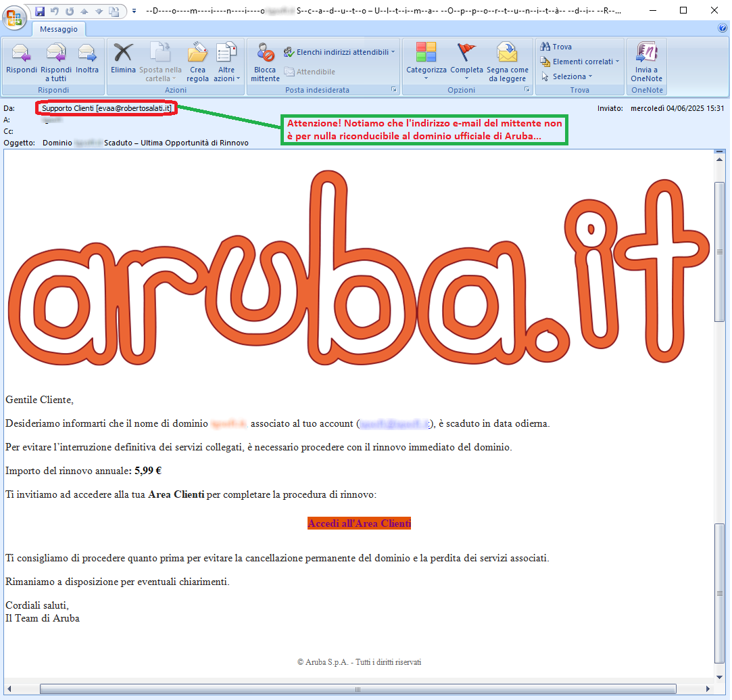732x700 pixels.
Task: Undo with the quick access arrow
Action: [55, 11]
